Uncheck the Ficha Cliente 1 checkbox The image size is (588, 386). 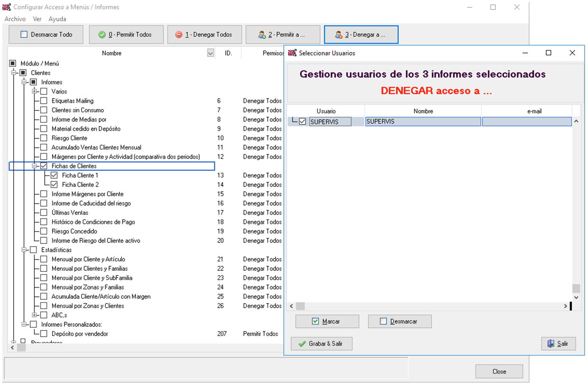tap(54, 175)
